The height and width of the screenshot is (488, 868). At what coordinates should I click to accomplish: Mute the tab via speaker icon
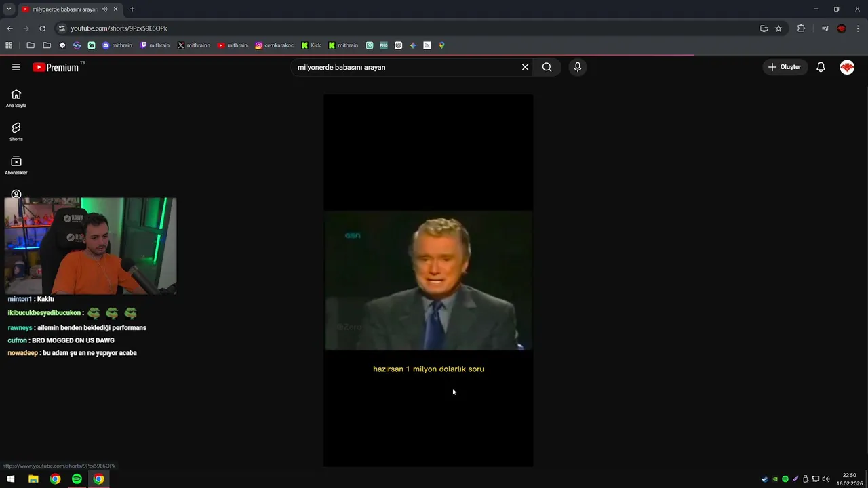104,9
